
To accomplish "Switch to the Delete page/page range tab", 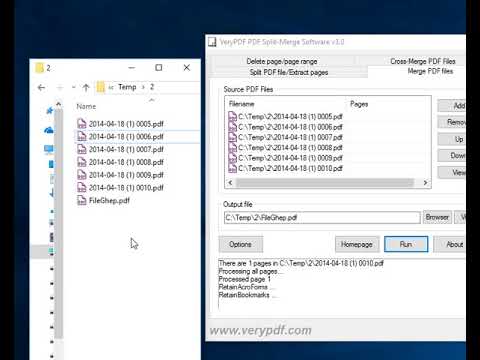I will point(282,61).
